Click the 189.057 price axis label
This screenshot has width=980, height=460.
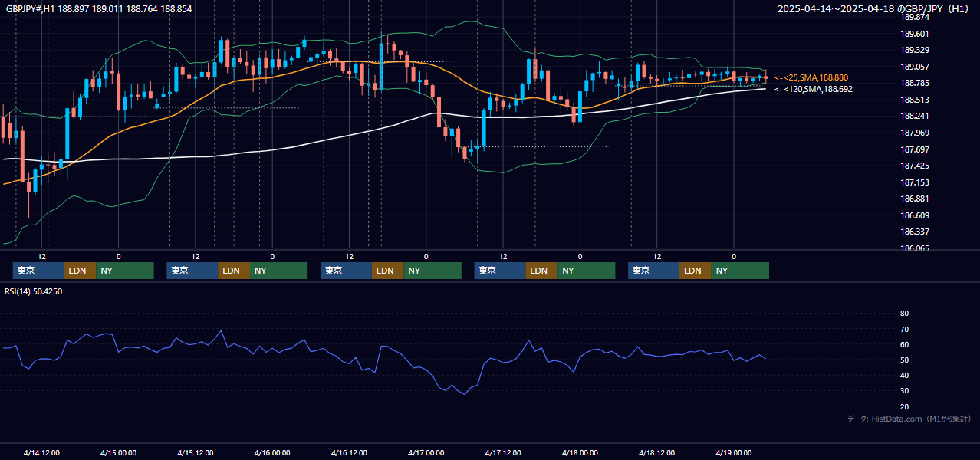914,67
